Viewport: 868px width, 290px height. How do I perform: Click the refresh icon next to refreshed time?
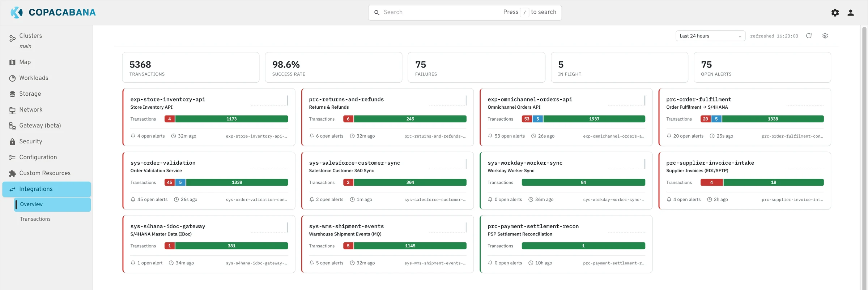tap(809, 36)
